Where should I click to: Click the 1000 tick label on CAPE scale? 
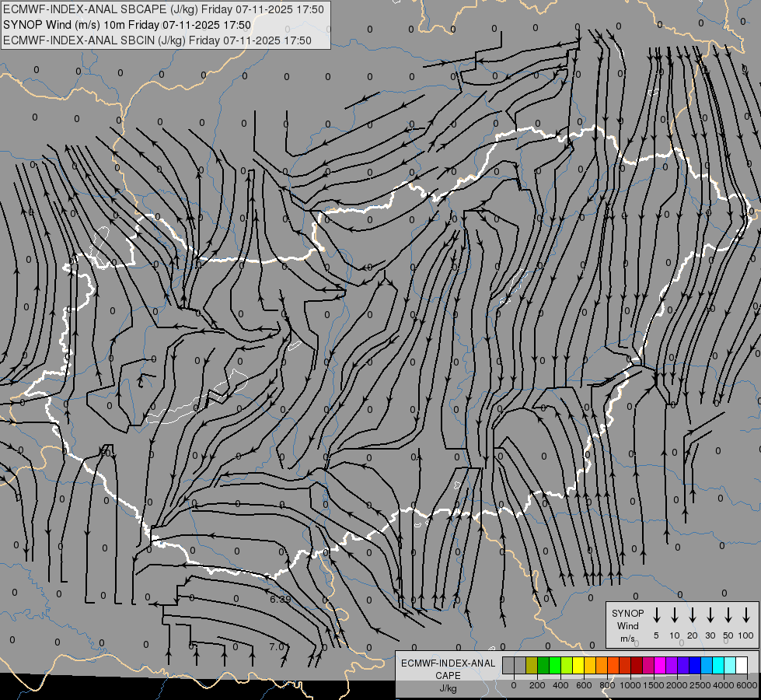tap(630, 685)
